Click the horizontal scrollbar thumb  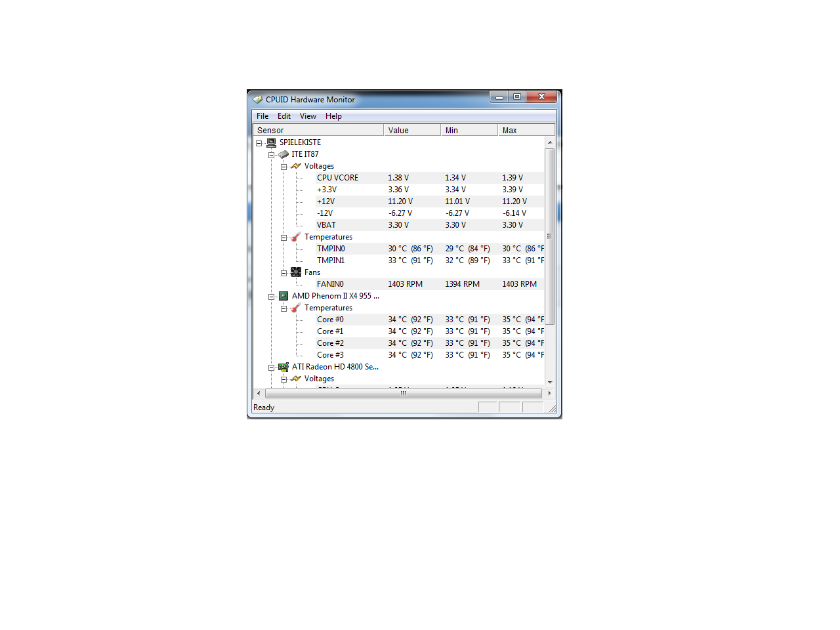[404, 393]
